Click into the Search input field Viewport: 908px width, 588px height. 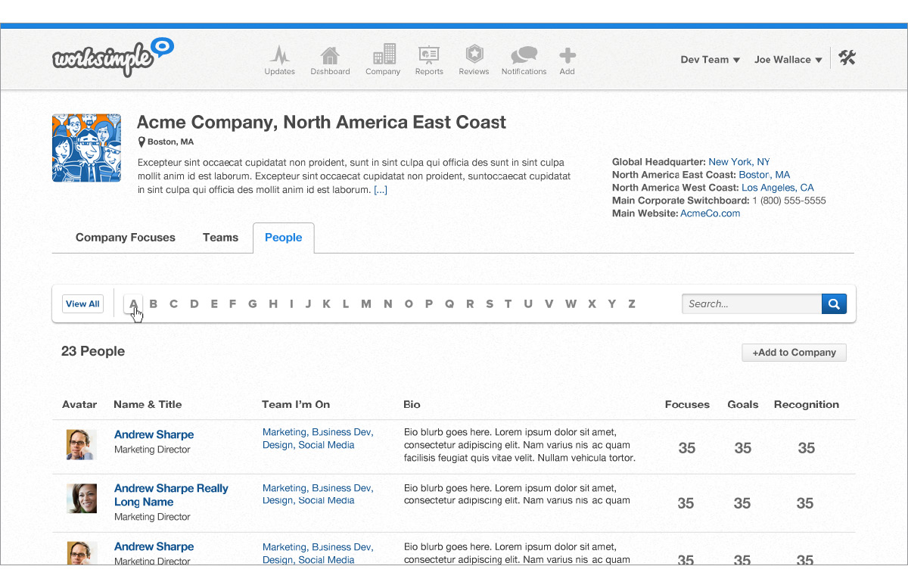[751, 304]
